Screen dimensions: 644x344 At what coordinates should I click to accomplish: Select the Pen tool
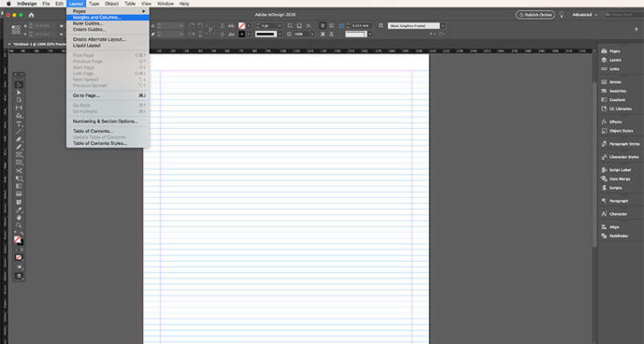point(19,139)
